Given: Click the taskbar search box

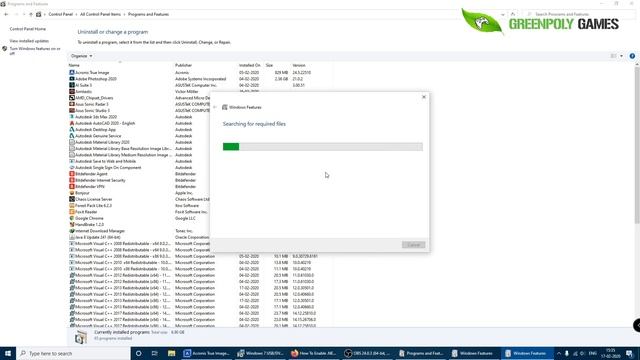Looking at the screenshot, I should [73, 353].
